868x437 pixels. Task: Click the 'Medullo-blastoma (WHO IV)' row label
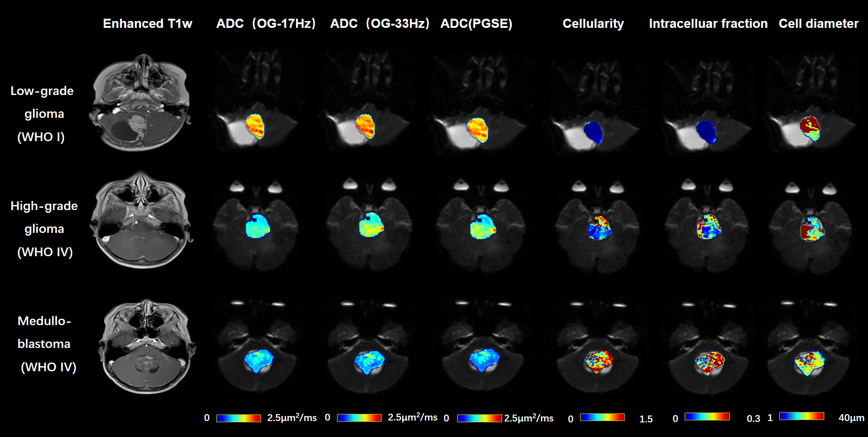coord(46,344)
